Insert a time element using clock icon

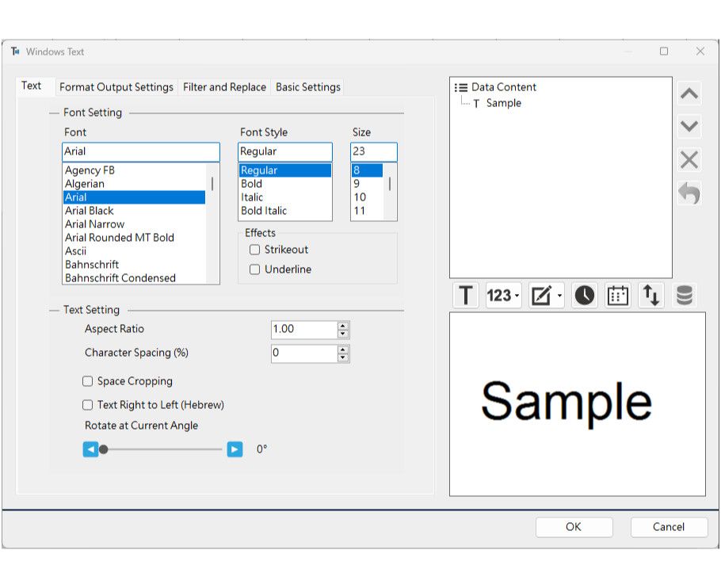click(x=584, y=295)
